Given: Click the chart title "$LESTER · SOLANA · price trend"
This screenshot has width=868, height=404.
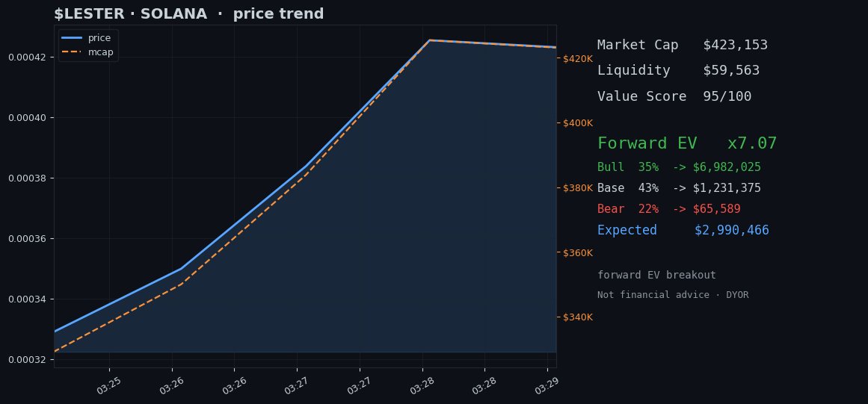Looking at the screenshot, I should (188, 14).
